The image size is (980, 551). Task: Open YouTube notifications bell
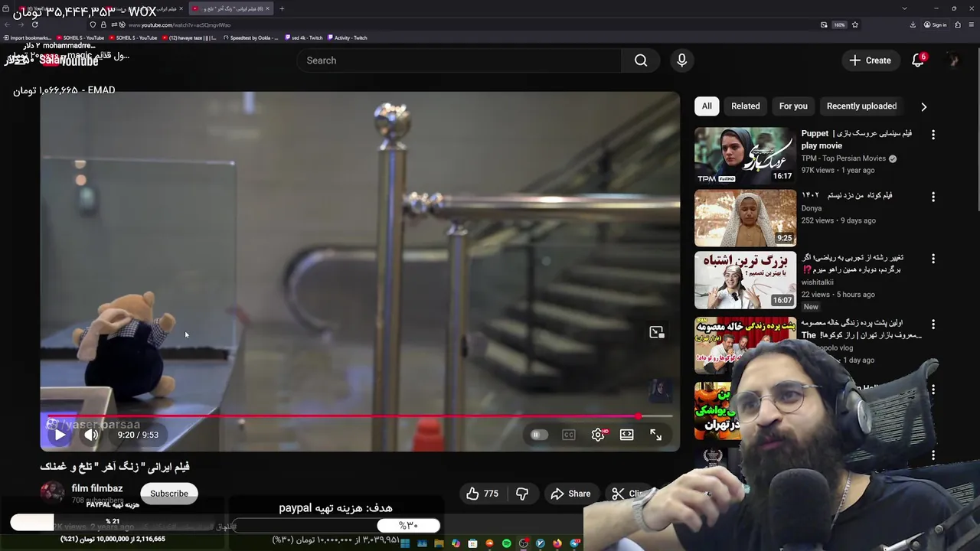[x=918, y=60]
